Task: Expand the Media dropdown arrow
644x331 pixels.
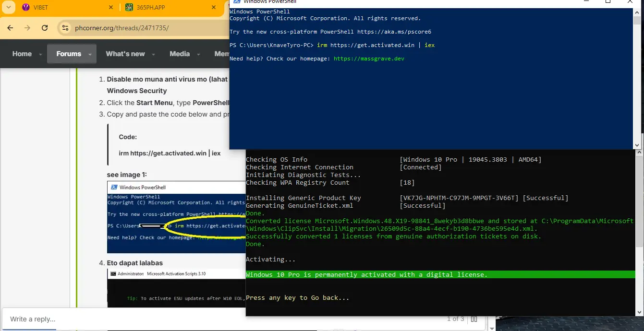Action: 198,54
